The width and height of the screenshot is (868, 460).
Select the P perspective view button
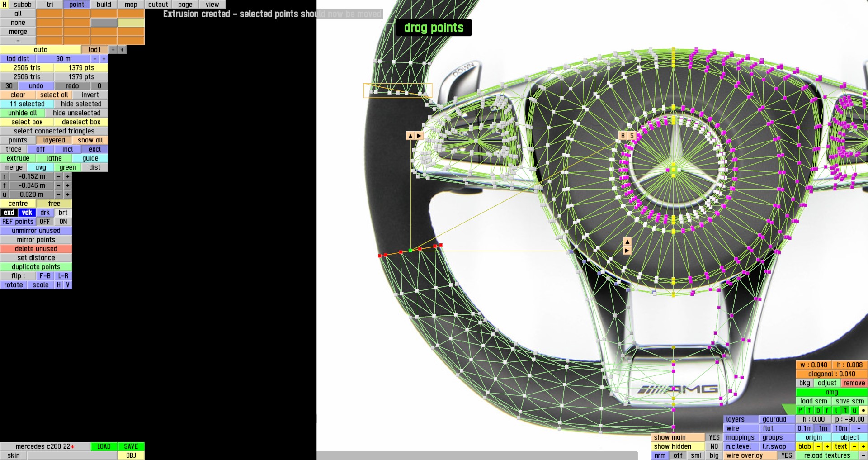[x=800, y=410]
